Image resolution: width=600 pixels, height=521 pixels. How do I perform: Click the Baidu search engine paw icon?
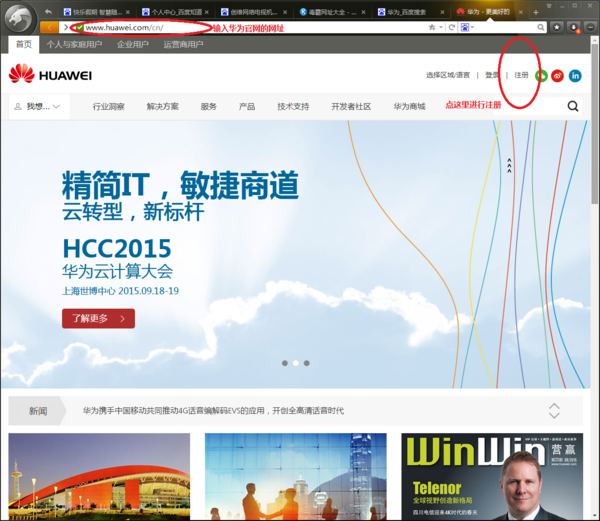point(465,27)
